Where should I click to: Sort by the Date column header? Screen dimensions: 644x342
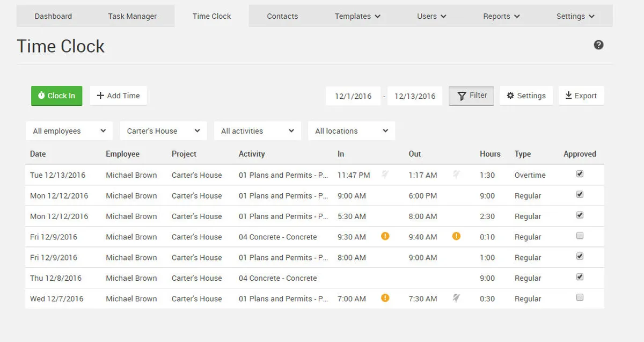(38, 154)
